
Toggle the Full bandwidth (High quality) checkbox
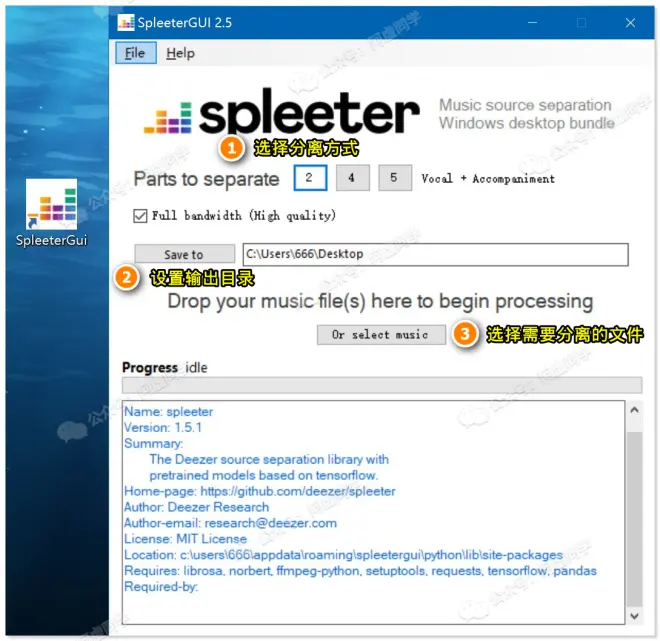pos(140,215)
